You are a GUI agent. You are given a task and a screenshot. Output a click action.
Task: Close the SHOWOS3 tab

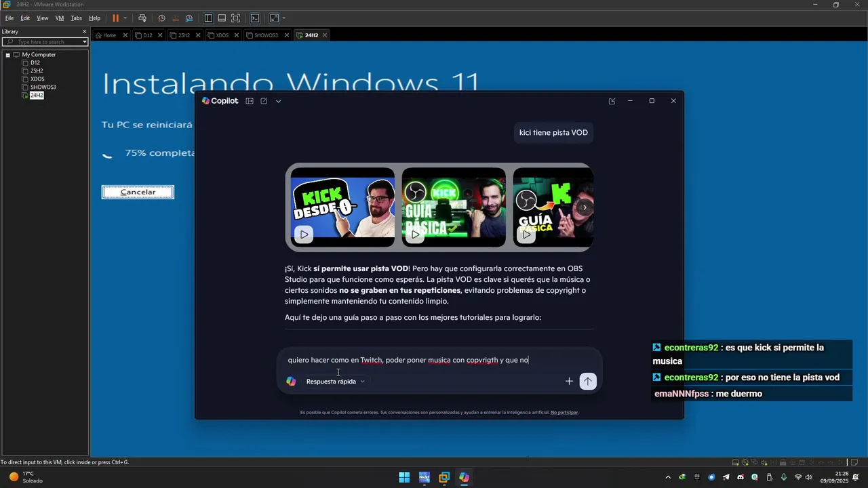coord(287,35)
